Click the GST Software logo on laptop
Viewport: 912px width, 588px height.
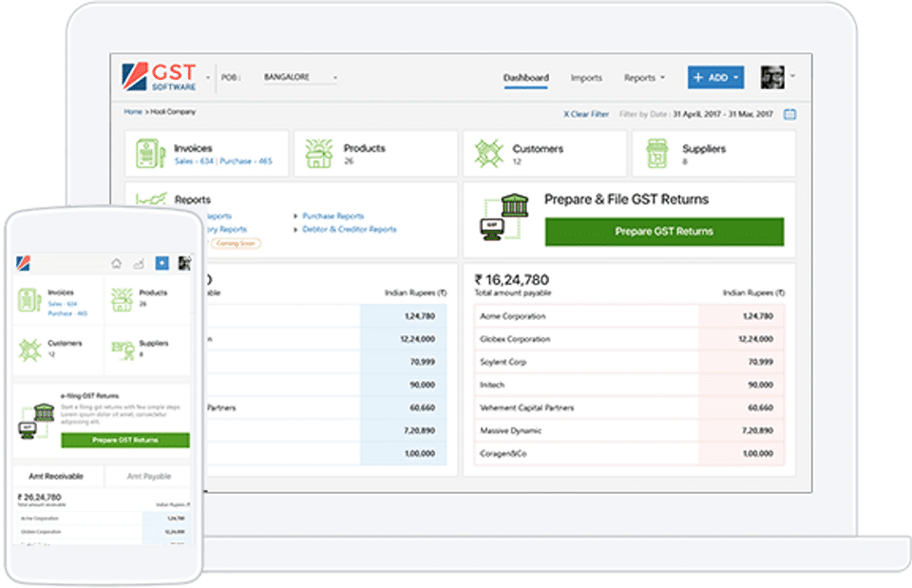(x=159, y=77)
